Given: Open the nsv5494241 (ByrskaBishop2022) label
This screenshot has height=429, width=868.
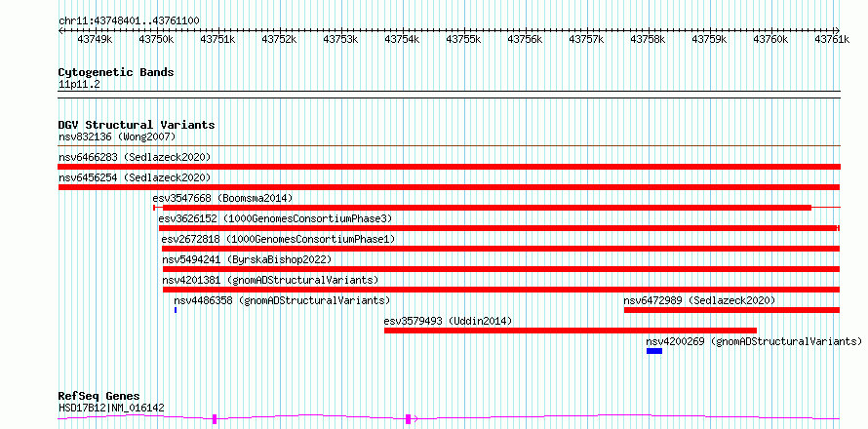Looking at the screenshot, I should [247, 259].
